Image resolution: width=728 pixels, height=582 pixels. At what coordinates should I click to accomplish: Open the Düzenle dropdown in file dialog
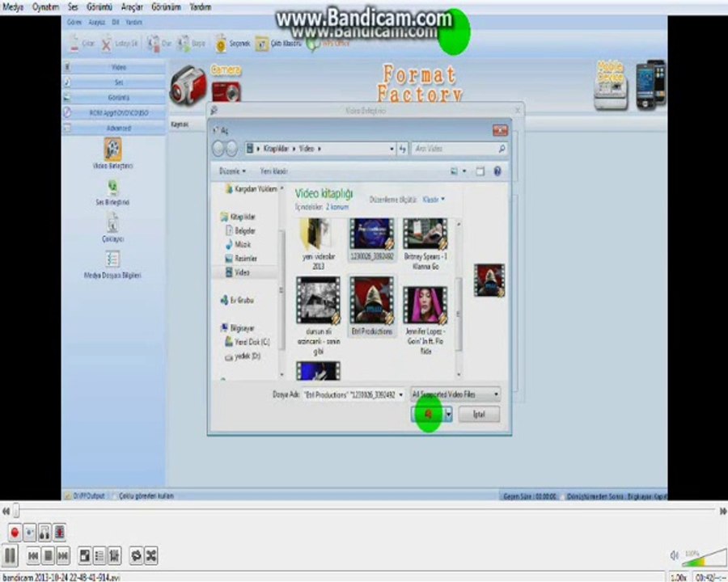tap(232, 171)
